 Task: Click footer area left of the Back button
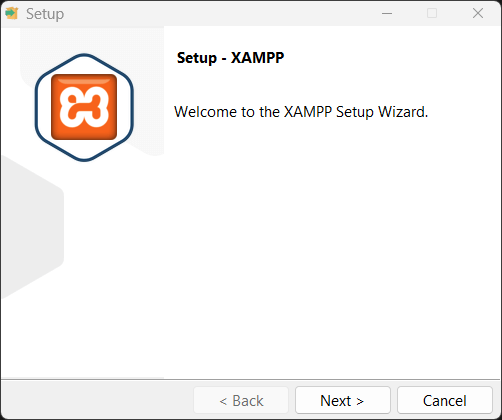(x=97, y=400)
